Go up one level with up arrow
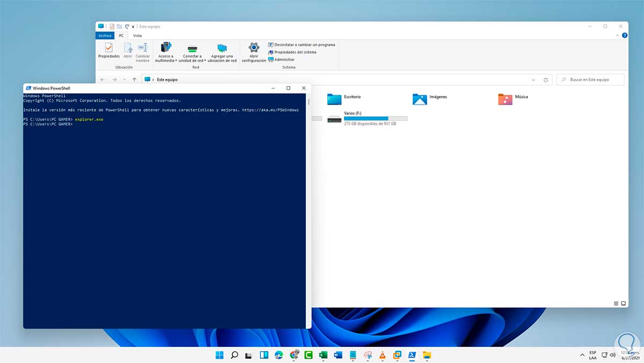Screen dimensions: 644x363 [x=134, y=79]
